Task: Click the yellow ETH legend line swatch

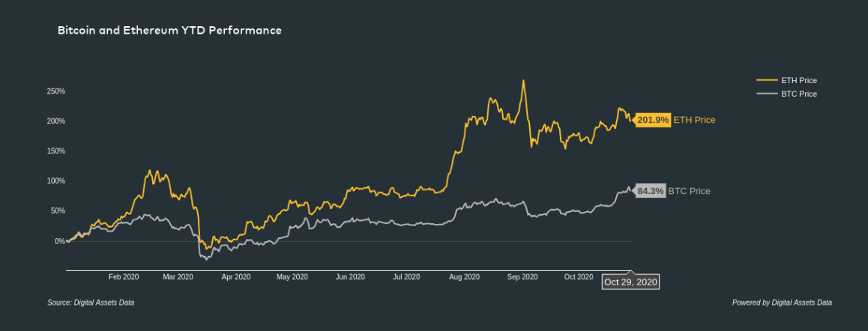Action: tap(766, 80)
